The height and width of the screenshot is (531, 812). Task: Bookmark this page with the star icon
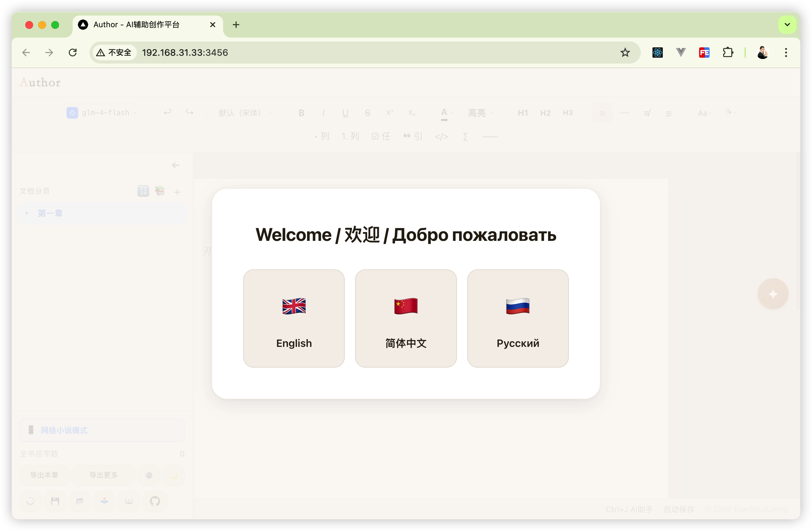(x=625, y=53)
